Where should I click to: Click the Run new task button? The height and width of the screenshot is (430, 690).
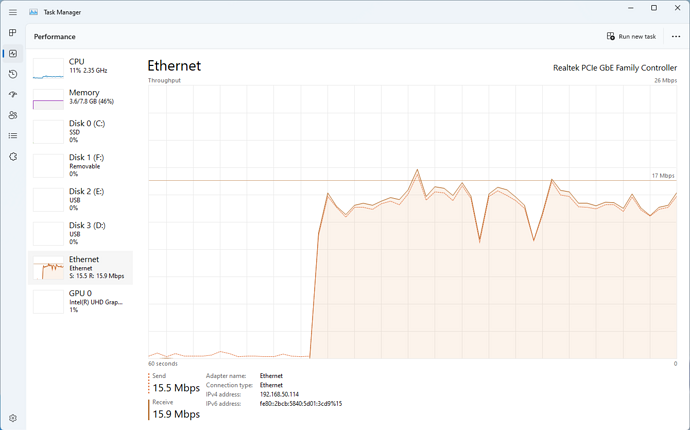click(631, 36)
